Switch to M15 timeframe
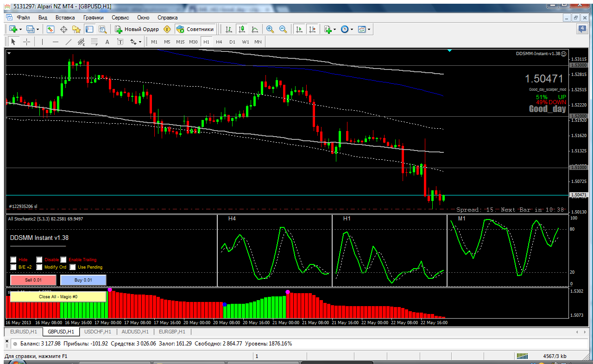 tap(180, 42)
